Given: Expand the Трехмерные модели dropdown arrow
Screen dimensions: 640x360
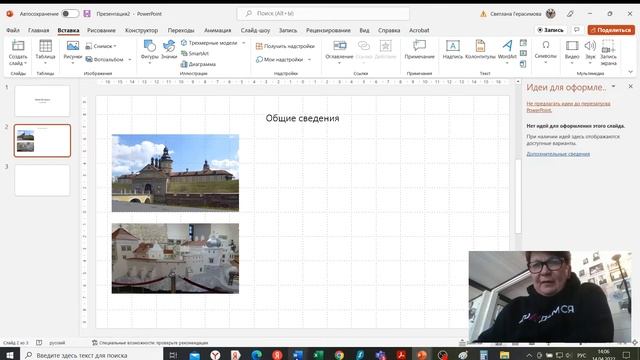Looking at the screenshot, I should pos(244,42).
